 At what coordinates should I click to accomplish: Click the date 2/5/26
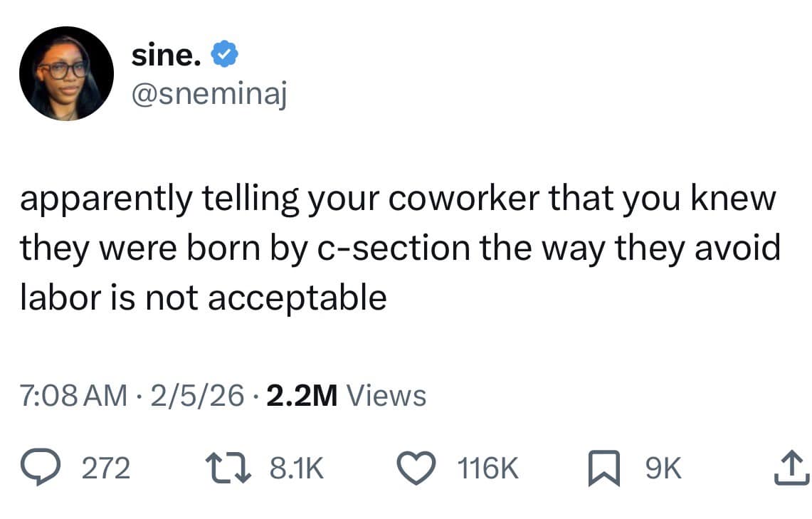(199, 395)
